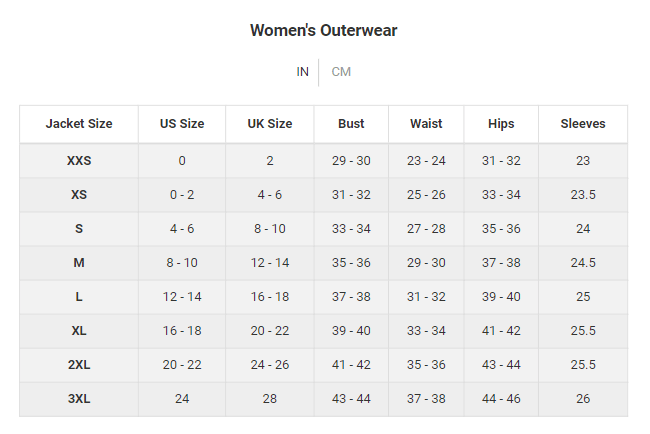Click the XS sleeves value 23.5

tap(583, 195)
